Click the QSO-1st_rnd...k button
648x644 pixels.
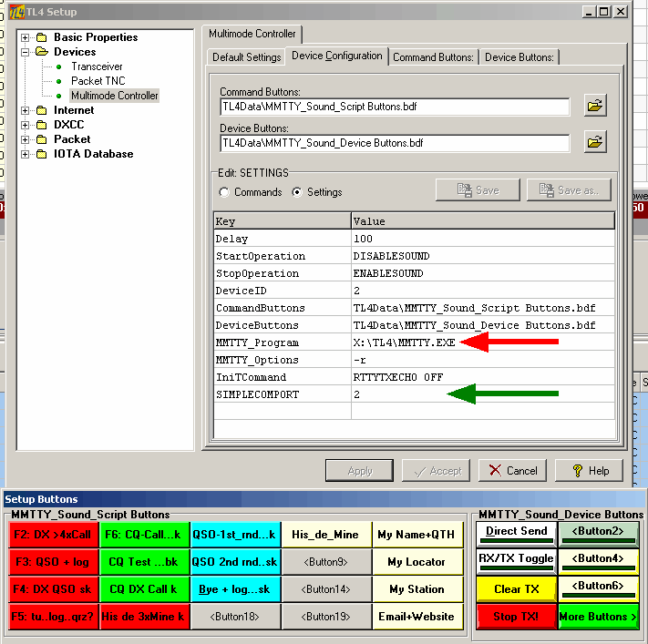coord(234,535)
